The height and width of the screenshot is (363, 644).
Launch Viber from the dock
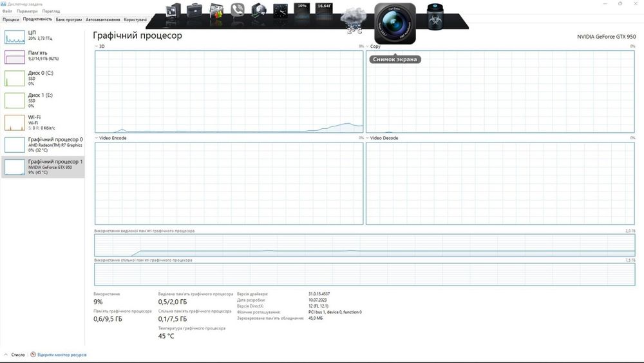click(238, 10)
